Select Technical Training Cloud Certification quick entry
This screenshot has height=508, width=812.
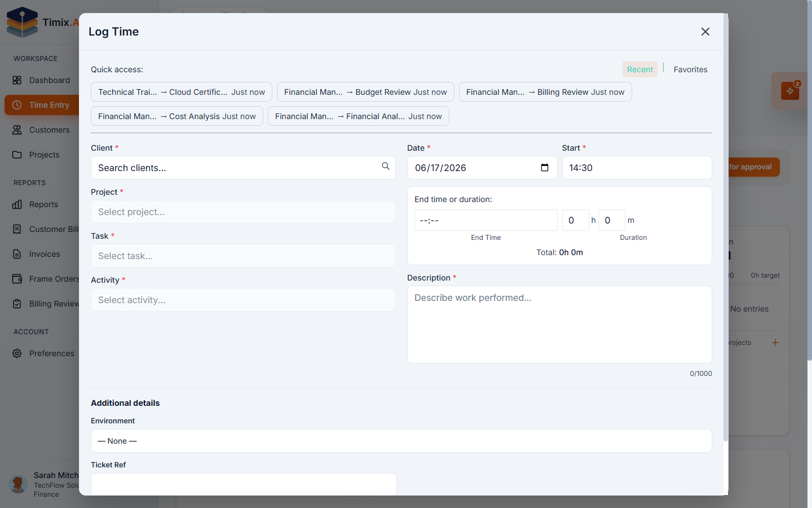point(182,92)
